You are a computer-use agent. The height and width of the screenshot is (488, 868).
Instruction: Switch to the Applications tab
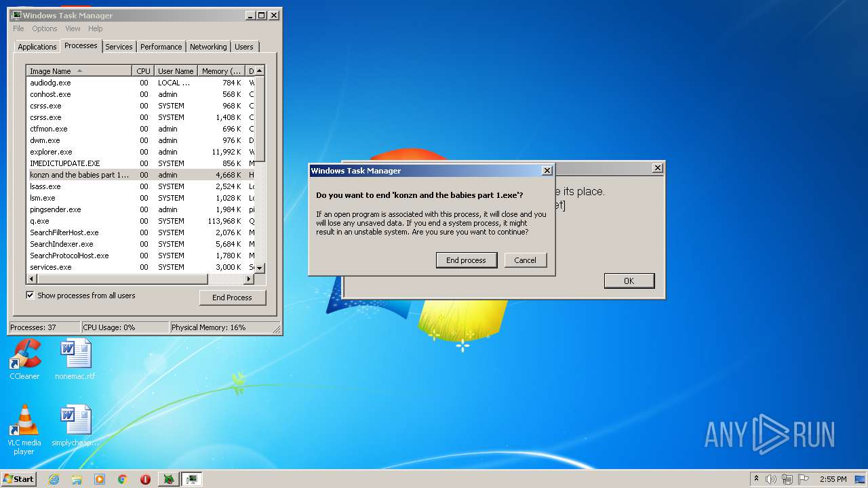point(37,47)
